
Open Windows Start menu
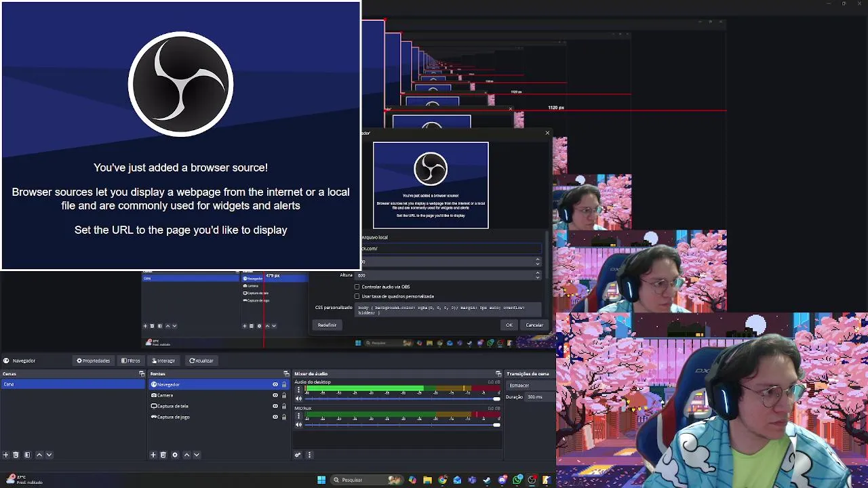[321, 480]
